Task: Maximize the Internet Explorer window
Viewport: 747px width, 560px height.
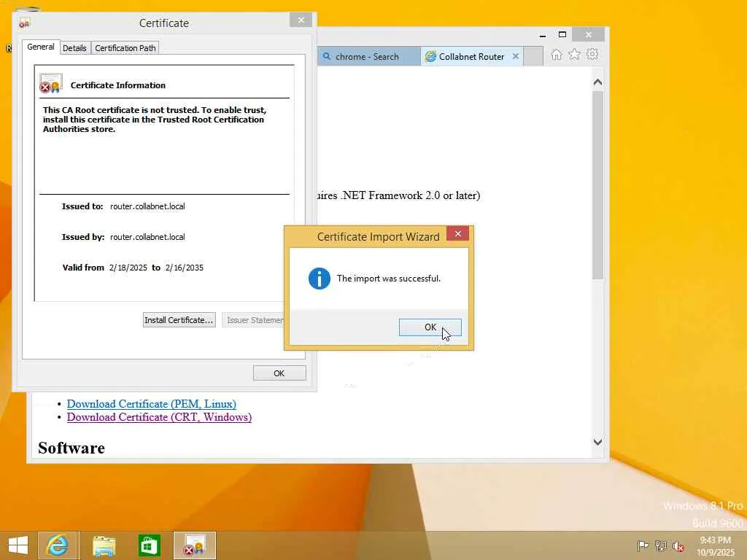Action: click(562, 35)
